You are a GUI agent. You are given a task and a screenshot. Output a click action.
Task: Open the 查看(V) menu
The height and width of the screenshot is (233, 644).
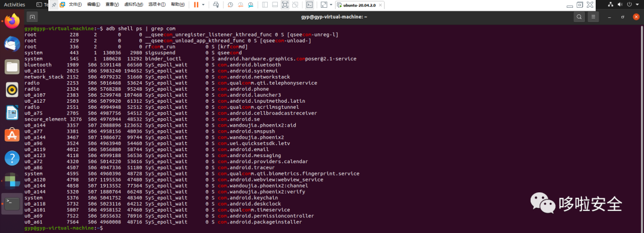(x=112, y=5)
